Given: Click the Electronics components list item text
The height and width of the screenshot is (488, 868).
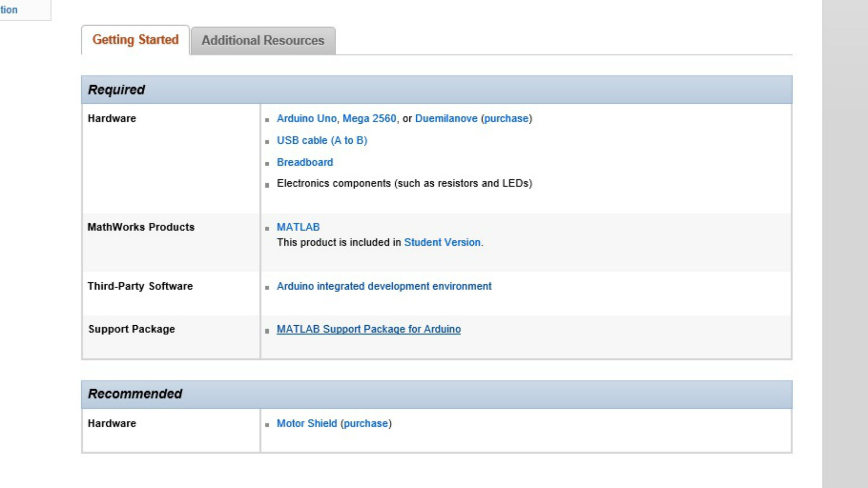Looking at the screenshot, I should click(x=404, y=184).
